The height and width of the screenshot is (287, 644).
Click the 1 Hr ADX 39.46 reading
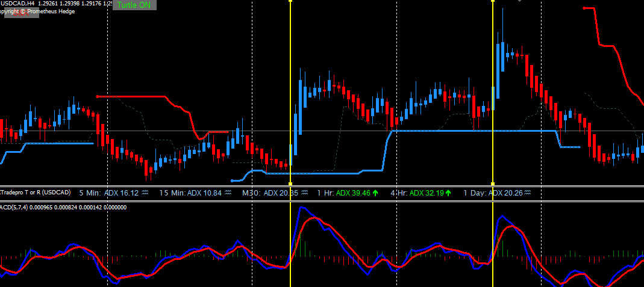[x=344, y=193]
